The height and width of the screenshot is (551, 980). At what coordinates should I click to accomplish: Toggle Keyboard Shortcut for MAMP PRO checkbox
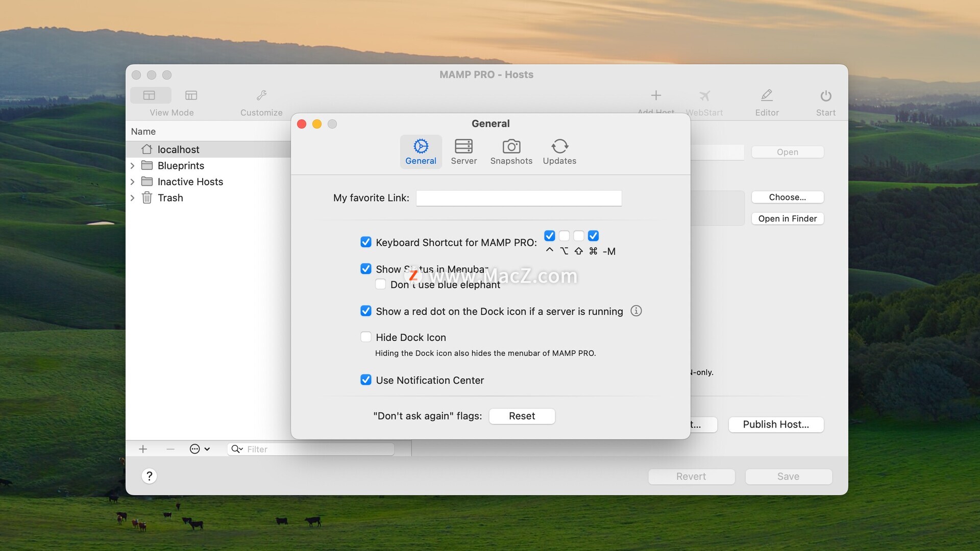tap(366, 242)
